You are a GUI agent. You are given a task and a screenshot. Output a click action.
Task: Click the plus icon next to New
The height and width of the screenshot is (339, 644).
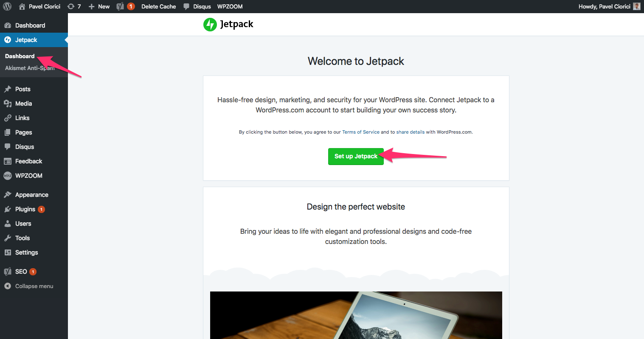point(91,7)
